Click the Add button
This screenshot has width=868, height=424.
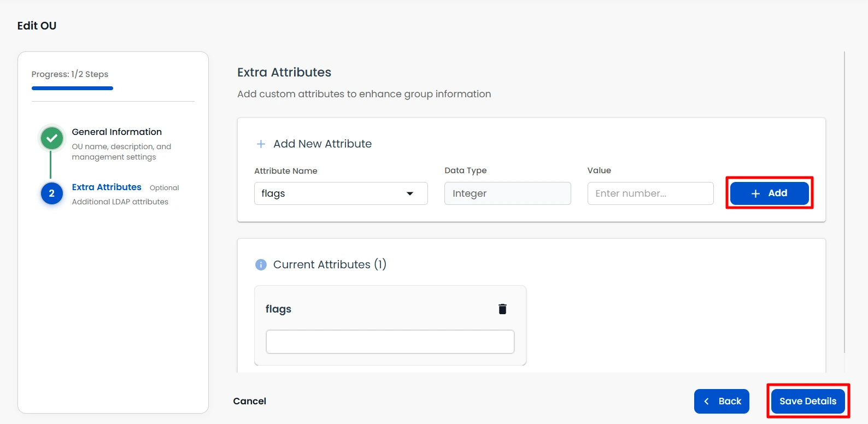769,193
